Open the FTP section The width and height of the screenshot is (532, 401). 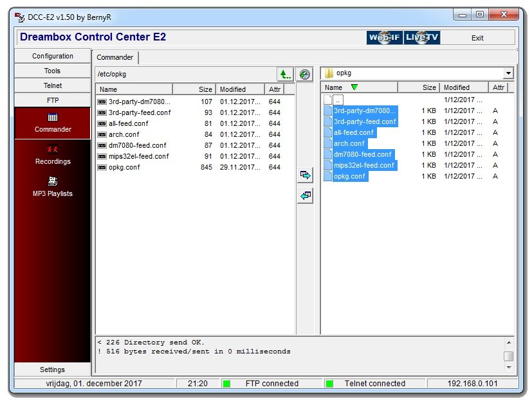point(53,100)
